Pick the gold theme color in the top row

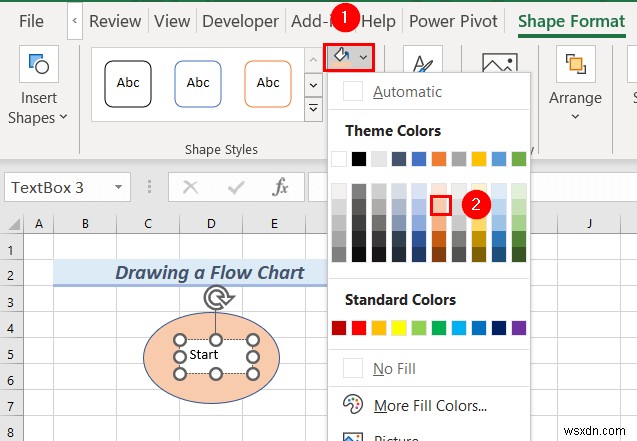click(479, 159)
